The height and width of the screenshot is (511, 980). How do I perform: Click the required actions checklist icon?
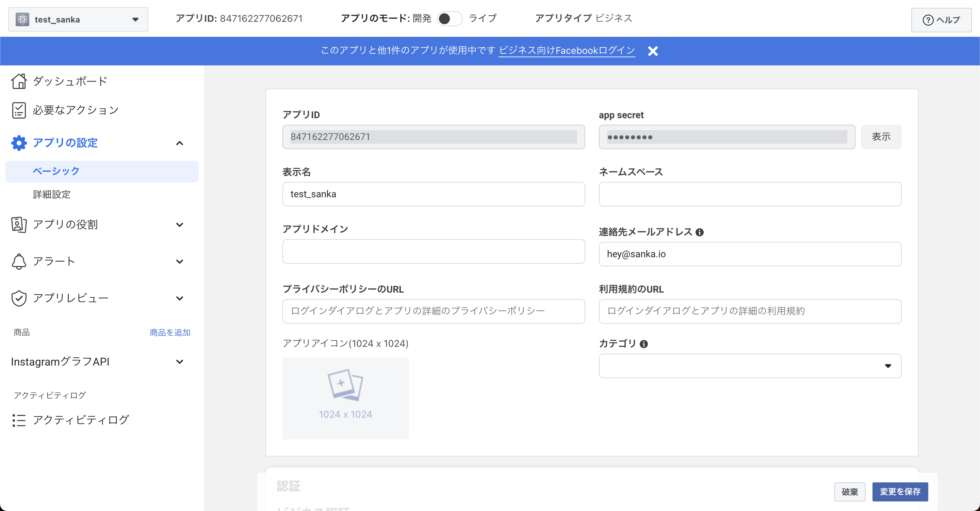click(19, 110)
